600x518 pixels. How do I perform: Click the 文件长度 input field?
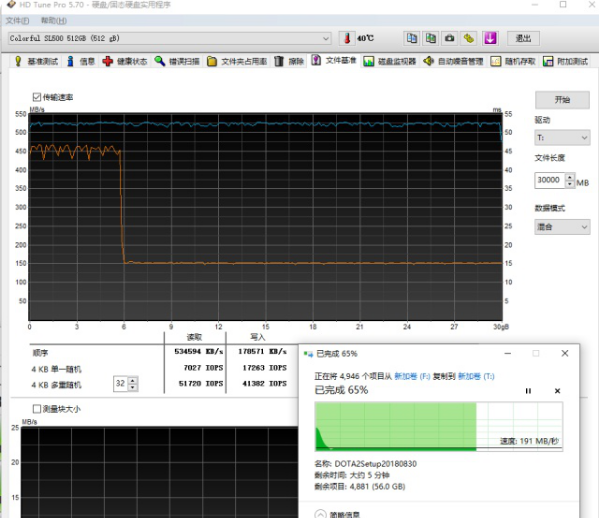coord(549,181)
